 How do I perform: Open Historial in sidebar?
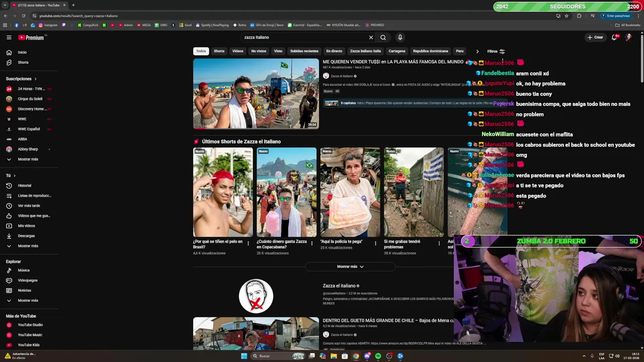coord(29,186)
